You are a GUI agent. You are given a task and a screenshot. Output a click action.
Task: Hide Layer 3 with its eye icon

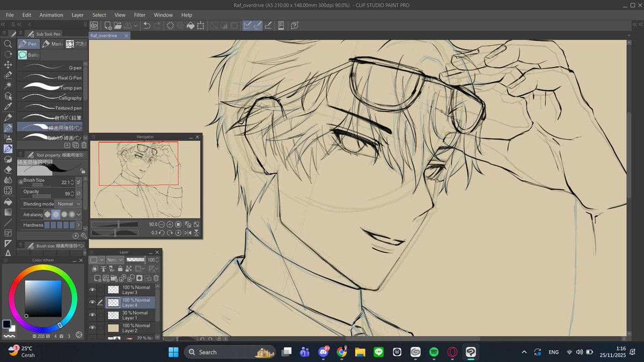92,290
